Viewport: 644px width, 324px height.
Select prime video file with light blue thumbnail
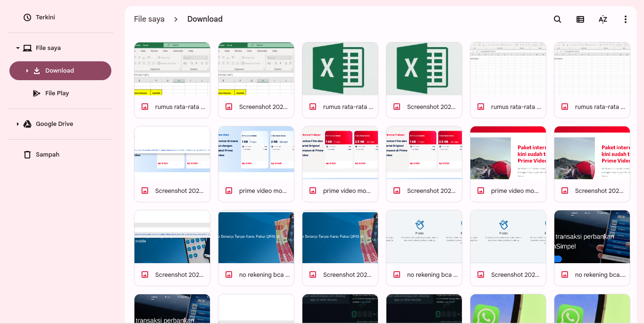(256, 164)
